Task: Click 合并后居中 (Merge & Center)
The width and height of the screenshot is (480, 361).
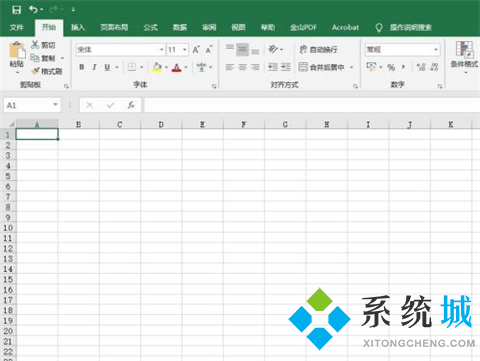Action: tap(321, 67)
